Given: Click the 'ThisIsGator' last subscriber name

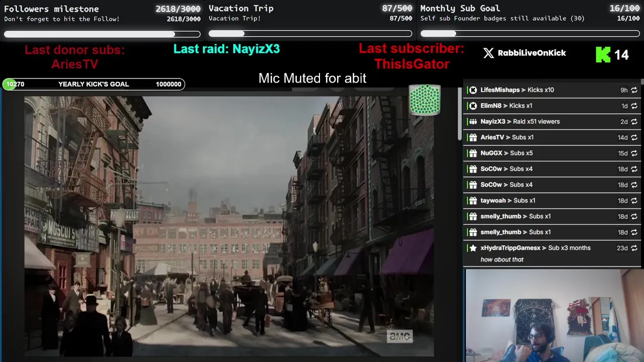Looking at the screenshot, I should (x=412, y=64).
